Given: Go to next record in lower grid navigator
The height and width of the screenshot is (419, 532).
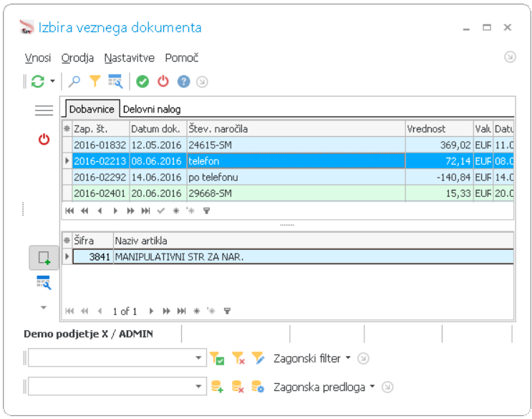Looking at the screenshot, I should point(152,311).
